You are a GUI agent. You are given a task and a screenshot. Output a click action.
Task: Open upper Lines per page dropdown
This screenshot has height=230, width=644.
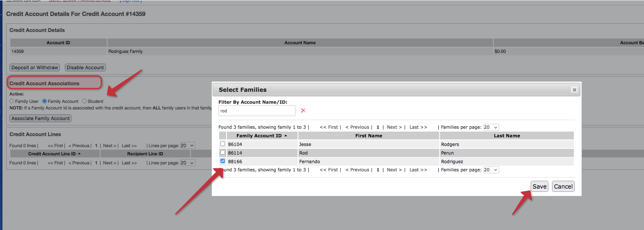tap(188, 146)
